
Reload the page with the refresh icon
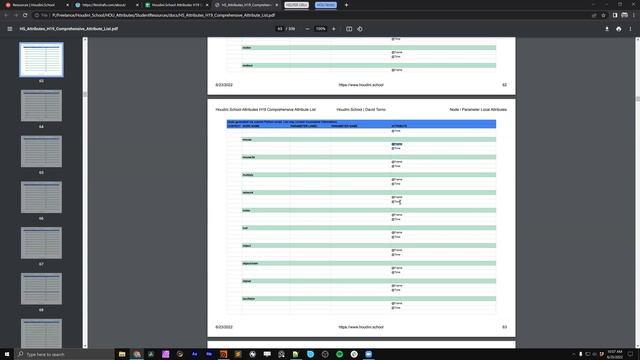coord(25,15)
